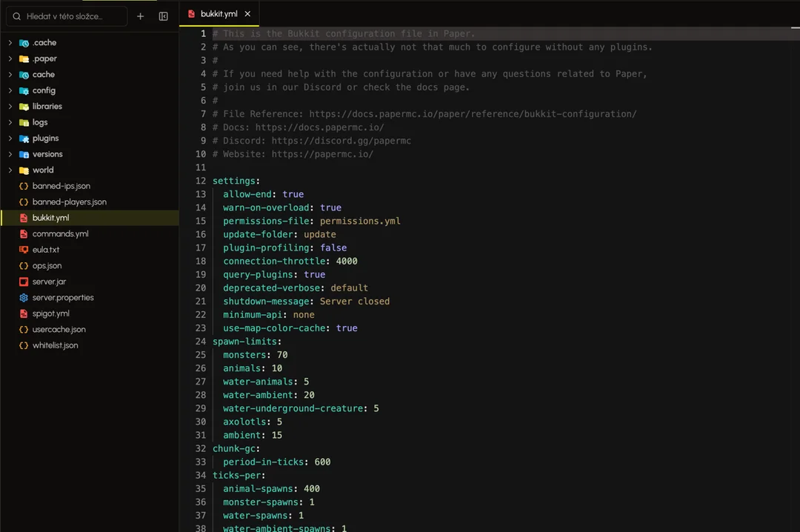Click the search magnifier icon
Image resolution: width=800 pixels, height=532 pixels.
coord(17,16)
